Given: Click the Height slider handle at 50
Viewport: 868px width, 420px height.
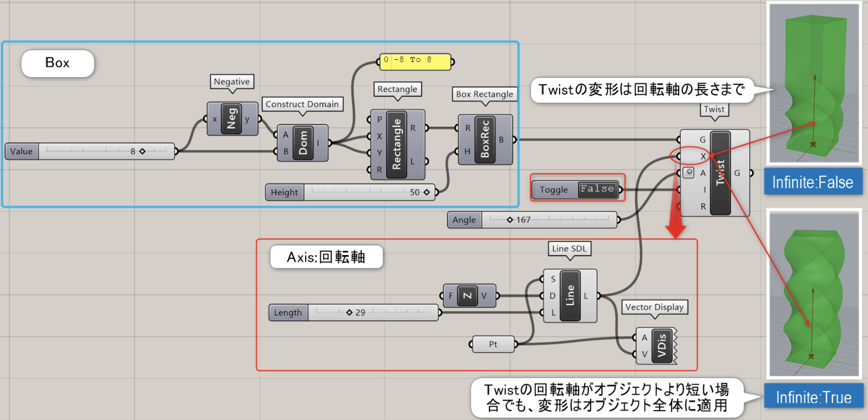Looking at the screenshot, I should coord(427,192).
